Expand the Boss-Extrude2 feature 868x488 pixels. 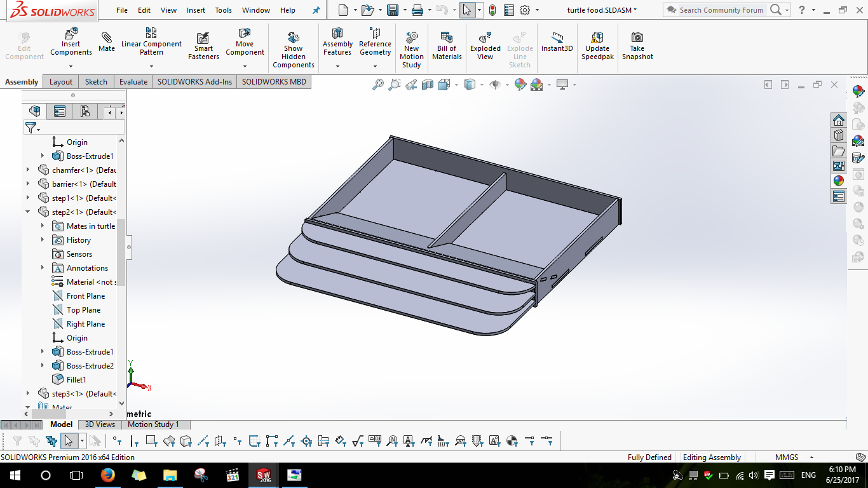point(43,366)
